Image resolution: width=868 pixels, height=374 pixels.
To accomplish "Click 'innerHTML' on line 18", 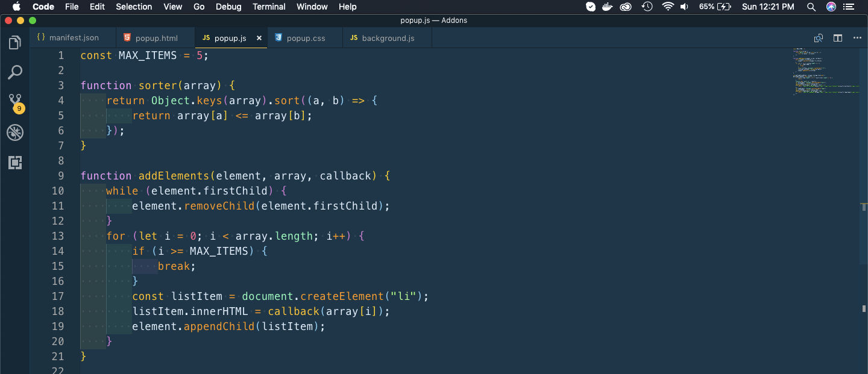I will [x=219, y=311].
